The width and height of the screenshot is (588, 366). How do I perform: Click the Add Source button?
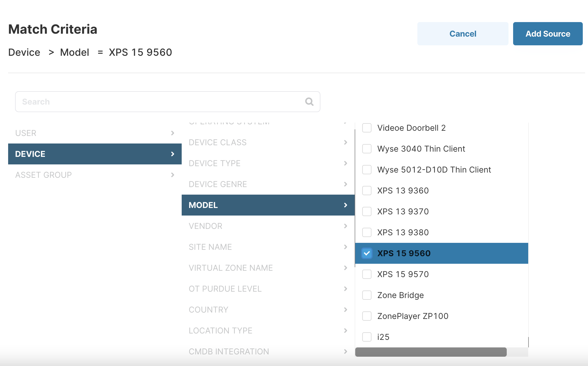pos(548,34)
